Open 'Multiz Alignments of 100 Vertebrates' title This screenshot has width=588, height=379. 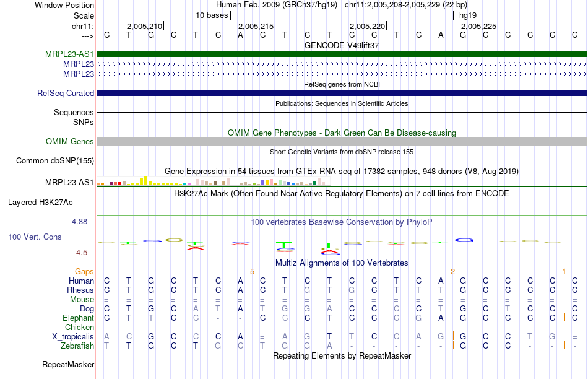[x=342, y=263]
